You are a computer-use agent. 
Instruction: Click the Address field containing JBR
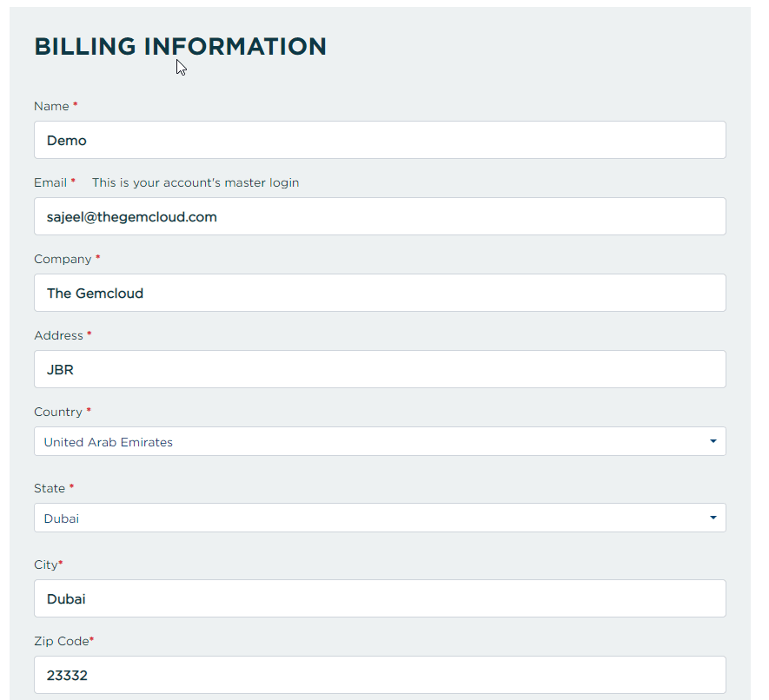click(380, 369)
